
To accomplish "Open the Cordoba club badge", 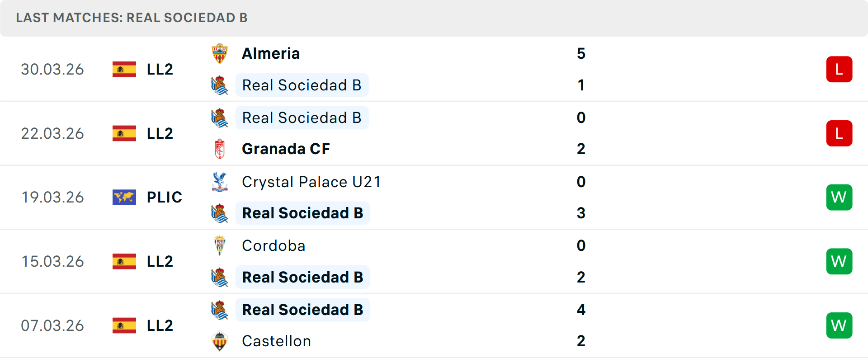I will pyautogui.click(x=220, y=246).
